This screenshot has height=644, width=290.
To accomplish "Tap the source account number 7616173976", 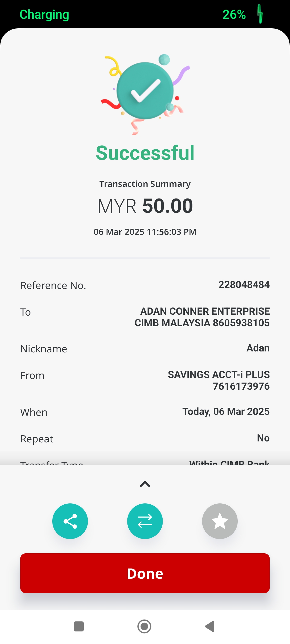I will 241,386.
